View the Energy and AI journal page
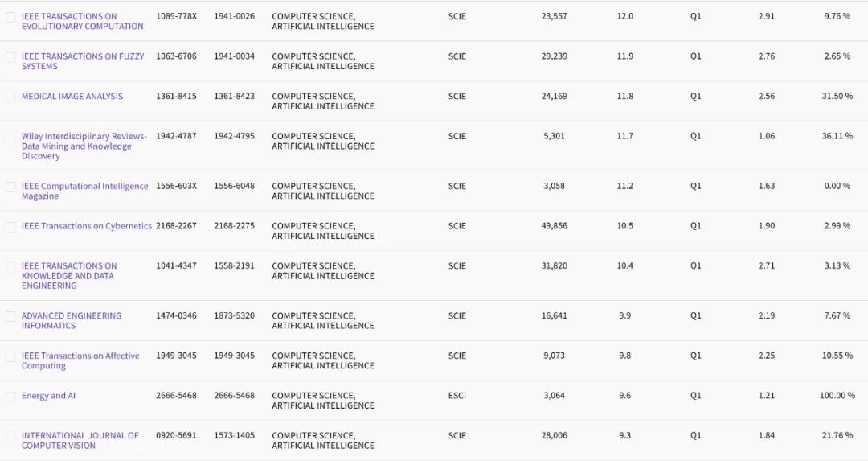Screen dimensions: 868x461 click(48, 396)
